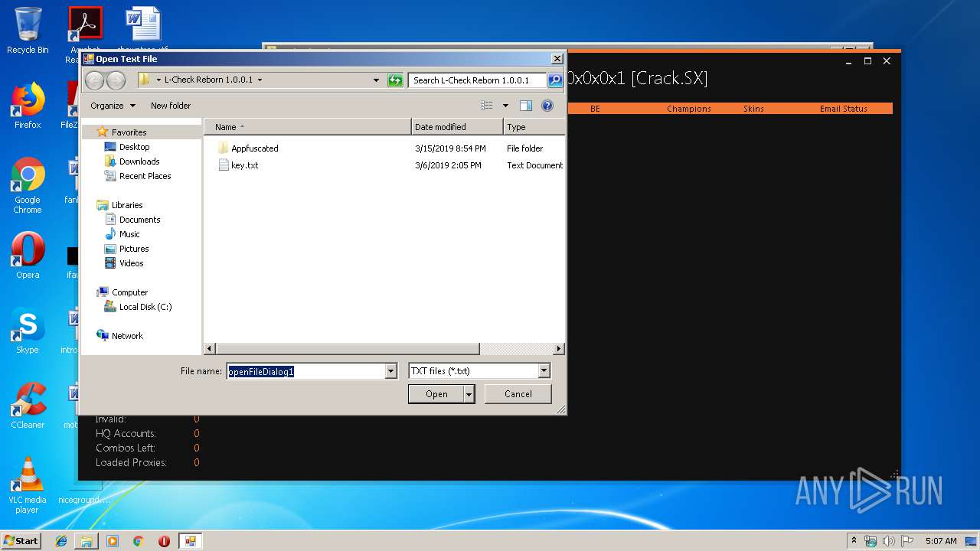Expand L-Check Reborn 1.0.0.1 path arrow

tap(260, 80)
